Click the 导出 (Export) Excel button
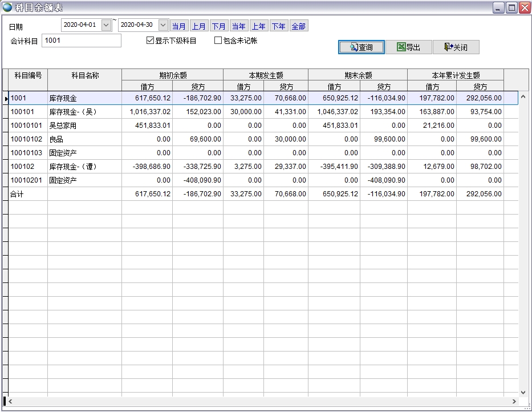The height and width of the screenshot is (412, 532). (x=408, y=47)
